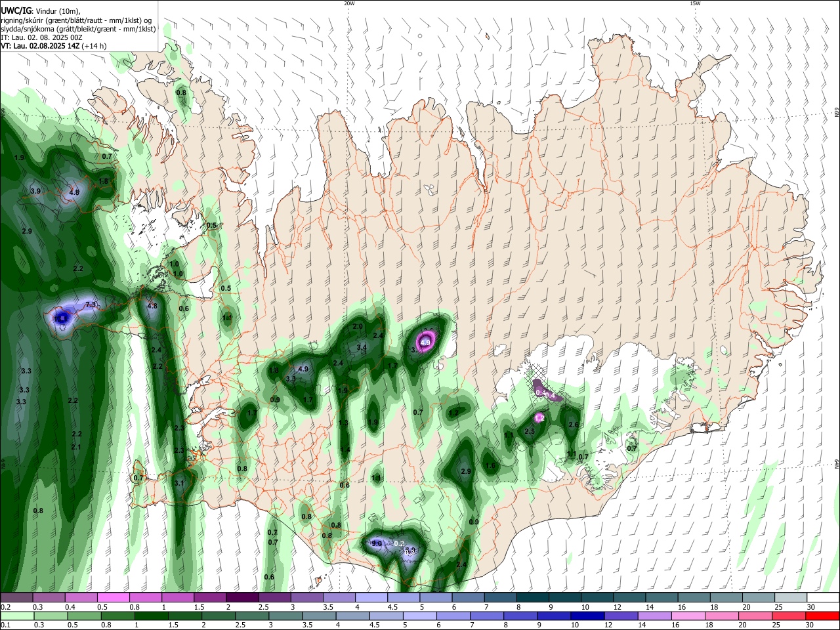Pick the dull mauve swatch above the 0.2 label

[x=16, y=598]
